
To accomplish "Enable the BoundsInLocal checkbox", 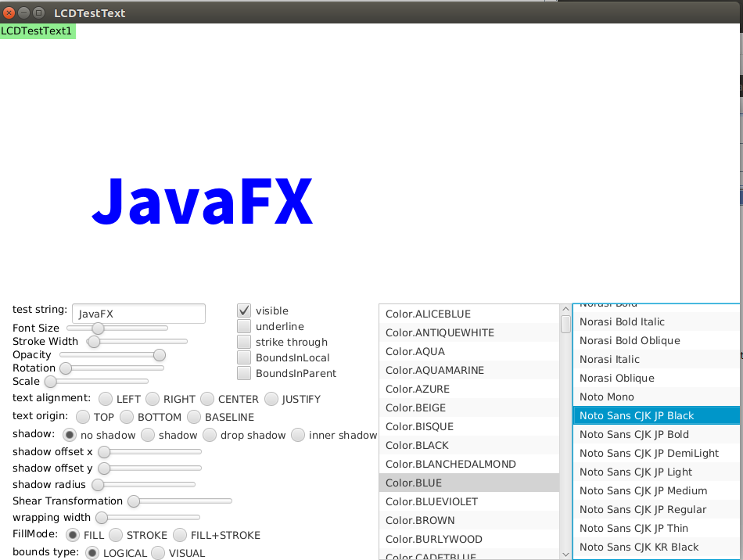I will point(244,357).
